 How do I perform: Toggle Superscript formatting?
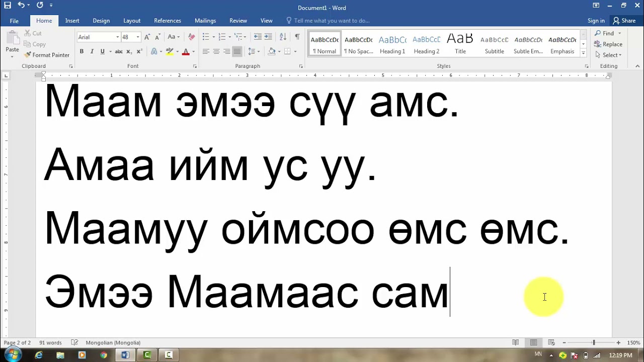(x=139, y=51)
